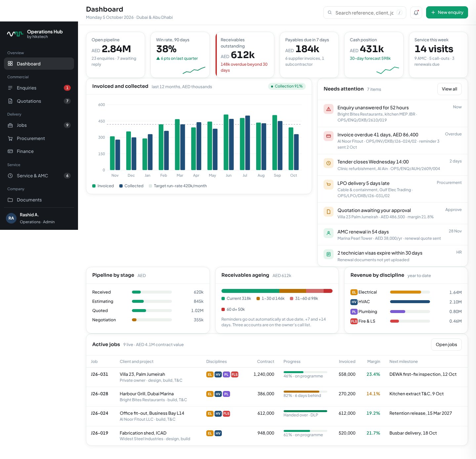Click the Quotations document icon in sidebar

pyautogui.click(x=10, y=101)
